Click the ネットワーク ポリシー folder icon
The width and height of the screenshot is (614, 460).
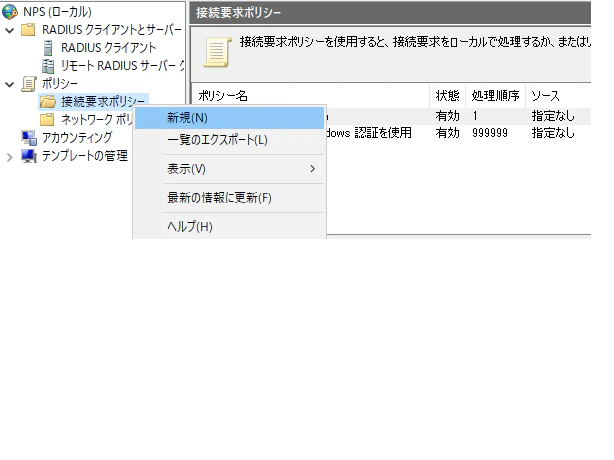[47, 119]
